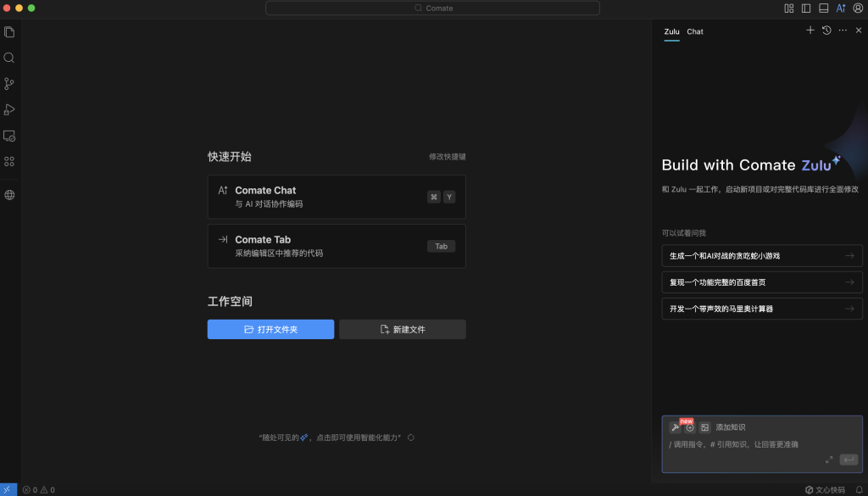This screenshot has width=868, height=496.
Task: Click the Comate search box in the title bar
Action: pyautogui.click(x=432, y=8)
